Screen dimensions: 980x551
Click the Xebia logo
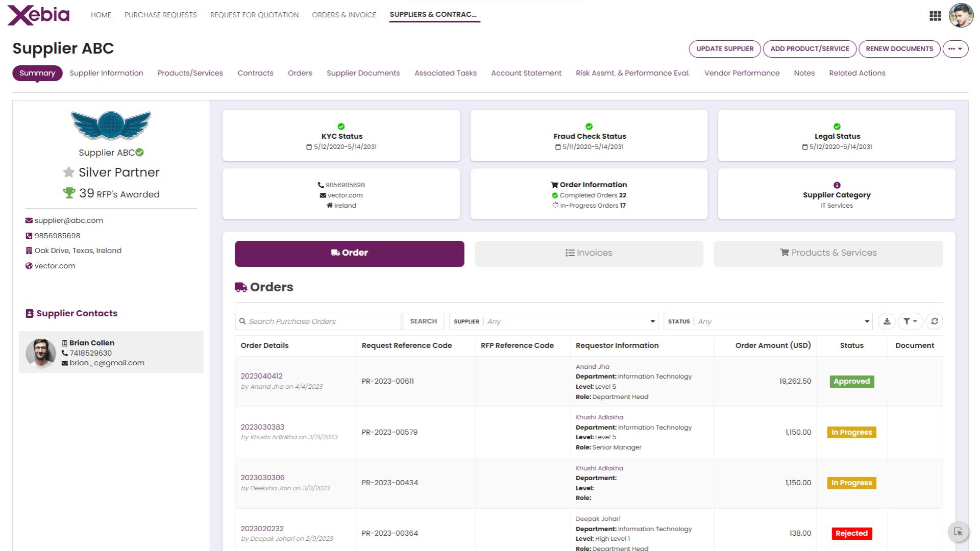(39, 15)
